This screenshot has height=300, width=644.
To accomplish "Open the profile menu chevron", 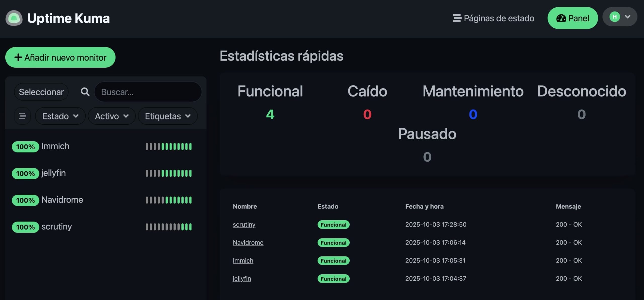I will 627,17.
